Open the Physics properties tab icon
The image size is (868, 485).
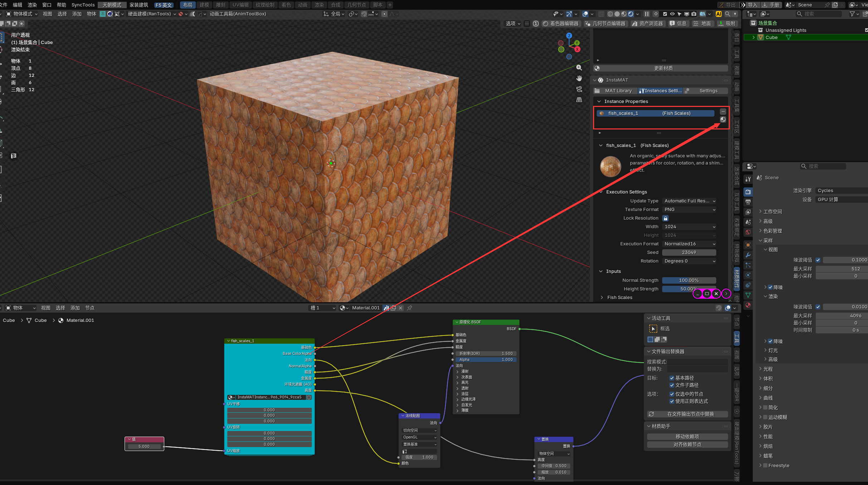[x=748, y=275]
